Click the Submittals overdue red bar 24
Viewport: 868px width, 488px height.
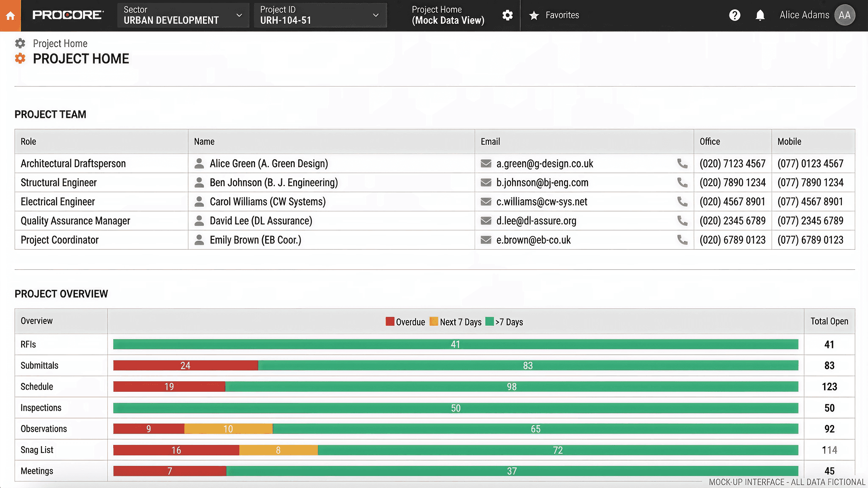click(185, 366)
